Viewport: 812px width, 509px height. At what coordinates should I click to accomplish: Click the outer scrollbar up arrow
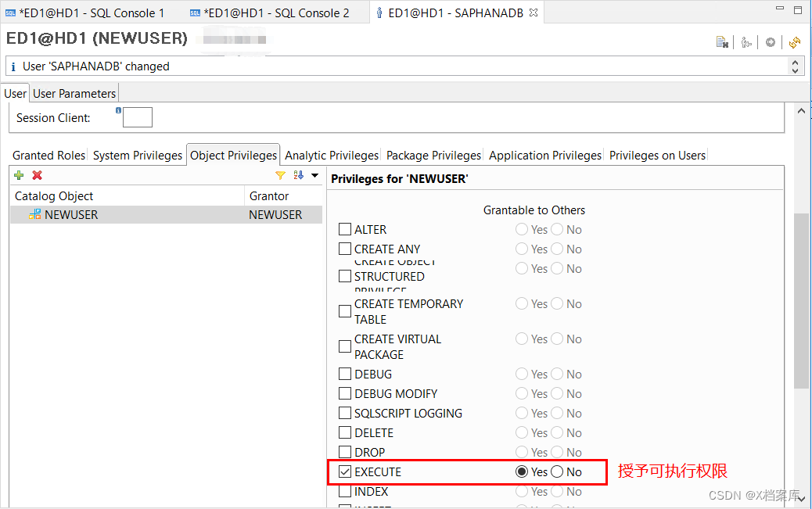[801, 111]
